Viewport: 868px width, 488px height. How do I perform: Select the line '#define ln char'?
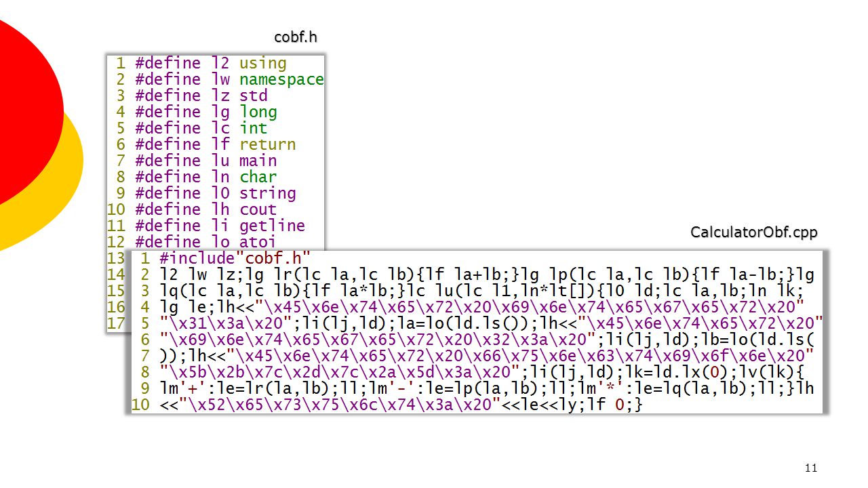(x=206, y=177)
